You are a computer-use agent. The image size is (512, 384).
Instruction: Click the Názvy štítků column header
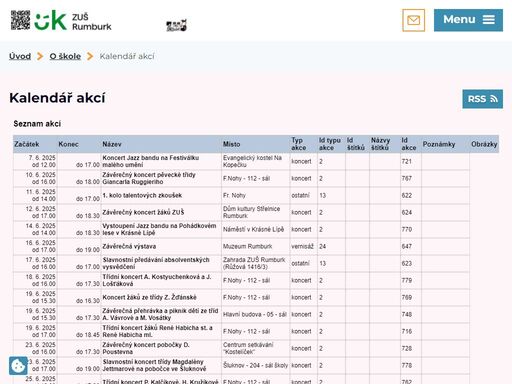(380, 144)
